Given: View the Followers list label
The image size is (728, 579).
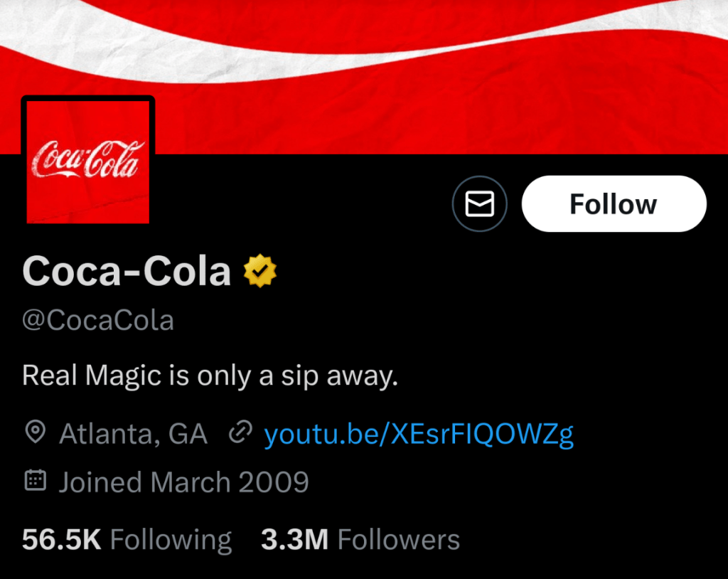Looking at the screenshot, I should pos(398,540).
